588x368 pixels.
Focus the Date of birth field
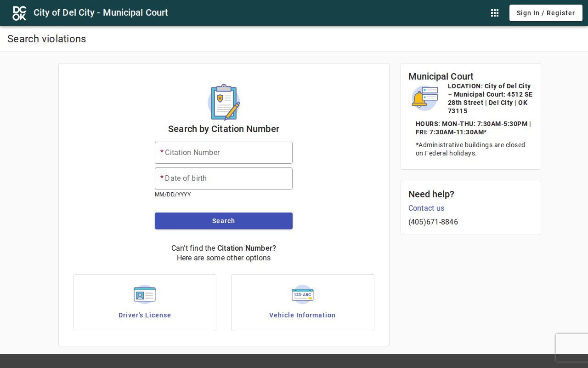[x=224, y=178]
